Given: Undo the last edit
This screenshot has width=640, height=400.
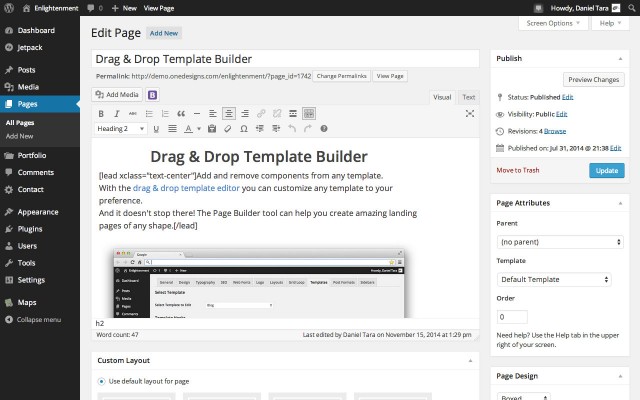Looking at the screenshot, I should click(292, 129).
